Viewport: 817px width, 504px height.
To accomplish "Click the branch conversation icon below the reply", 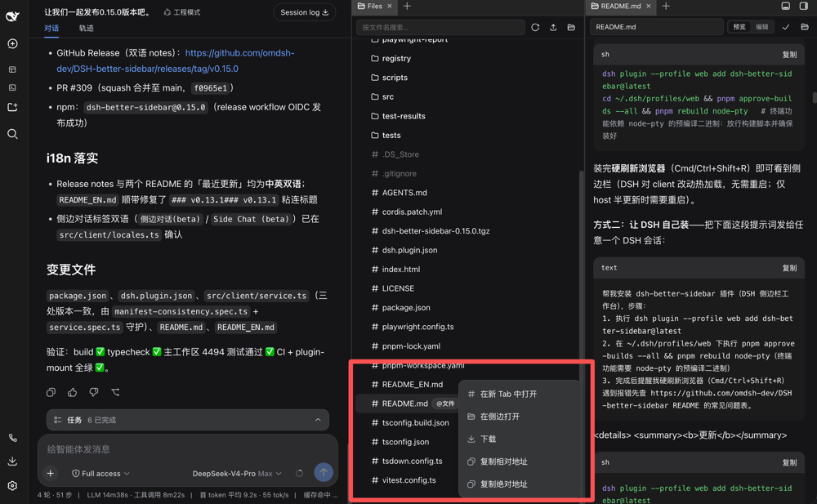I will click(115, 392).
